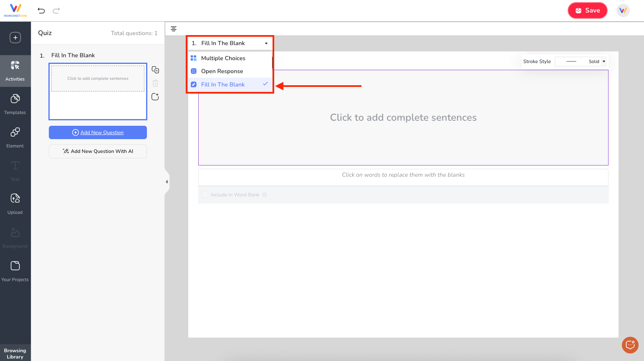Save the worksheet

588,10
